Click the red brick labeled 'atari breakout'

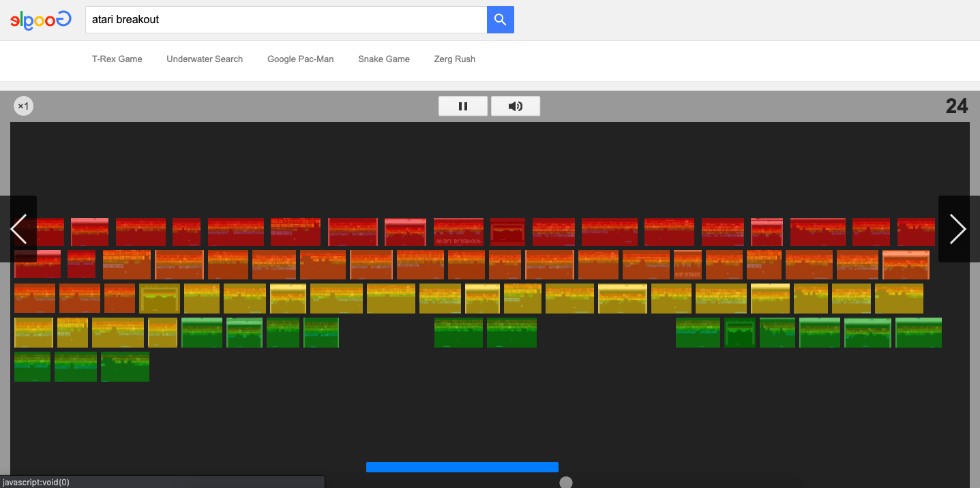click(458, 232)
